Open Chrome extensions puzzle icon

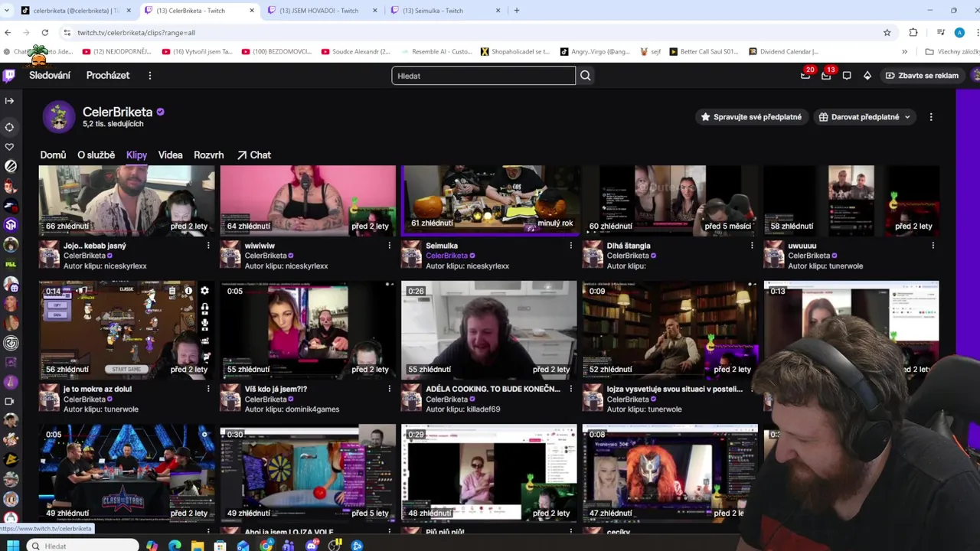tap(913, 33)
